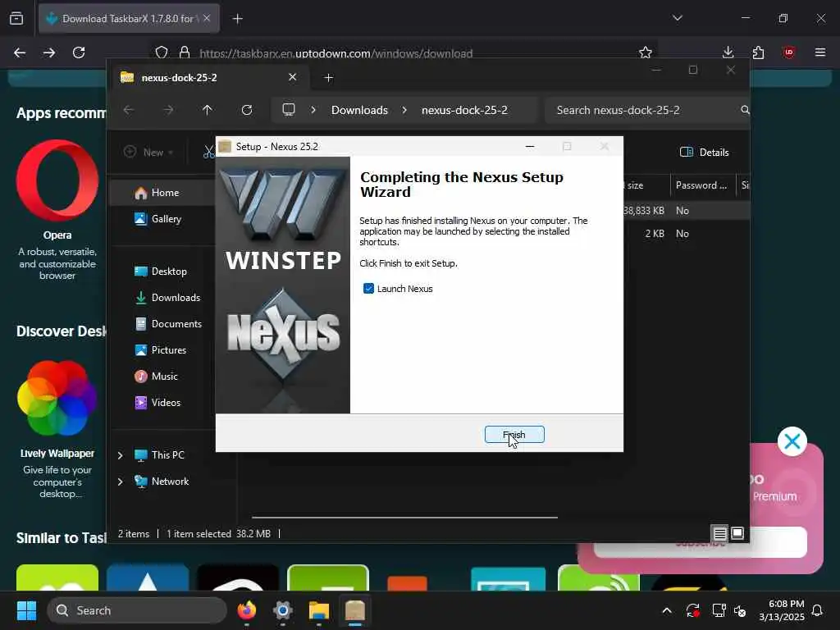Bookmark this page with star icon
This screenshot has width=840, height=630.
[x=646, y=52]
